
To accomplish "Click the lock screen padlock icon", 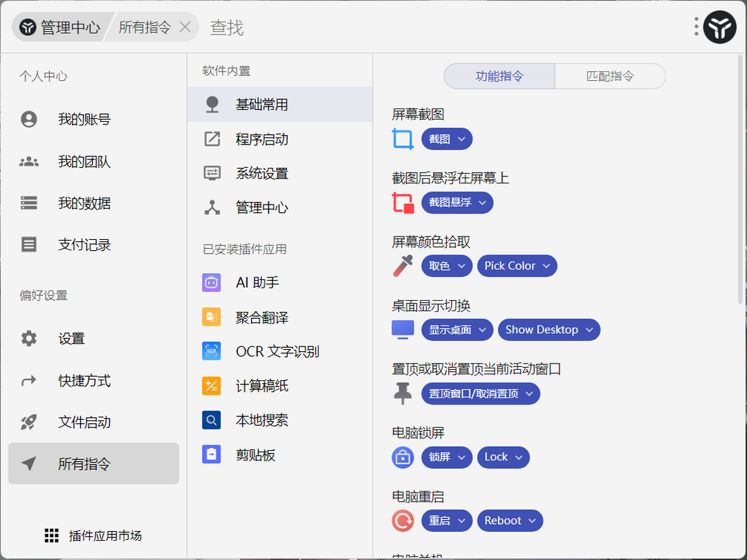I will coord(403,457).
